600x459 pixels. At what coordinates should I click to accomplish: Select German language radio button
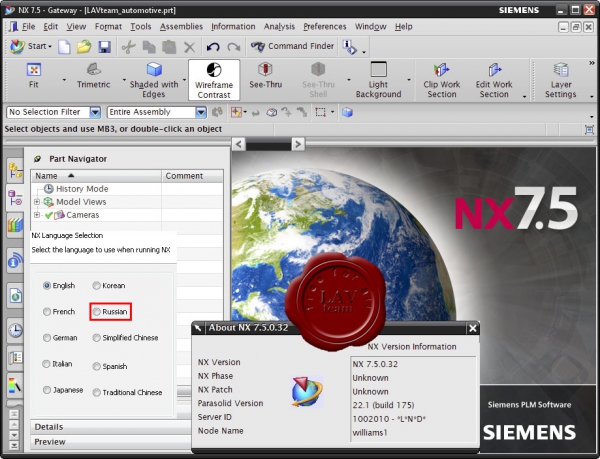tap(47, 338)
